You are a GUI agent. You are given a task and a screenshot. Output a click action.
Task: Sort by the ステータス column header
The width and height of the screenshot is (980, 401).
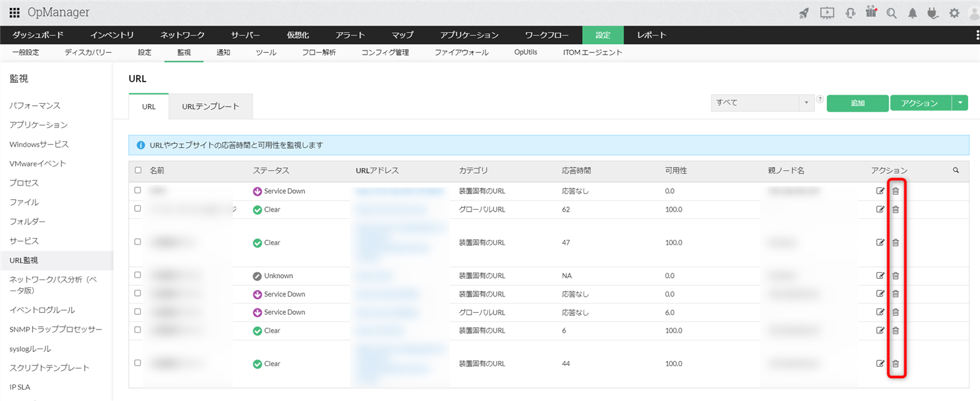click(271, 171)
